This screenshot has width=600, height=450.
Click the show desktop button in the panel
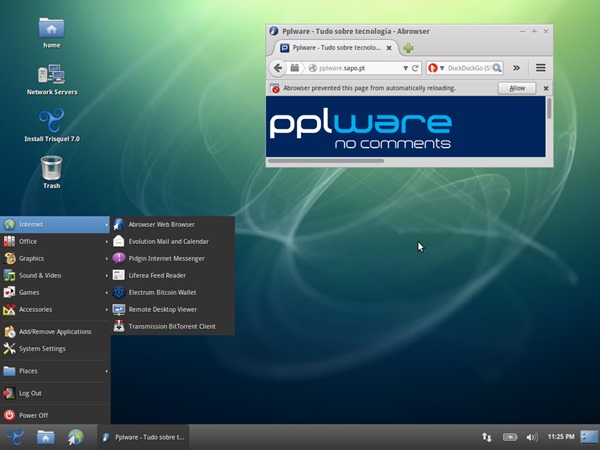589,437
